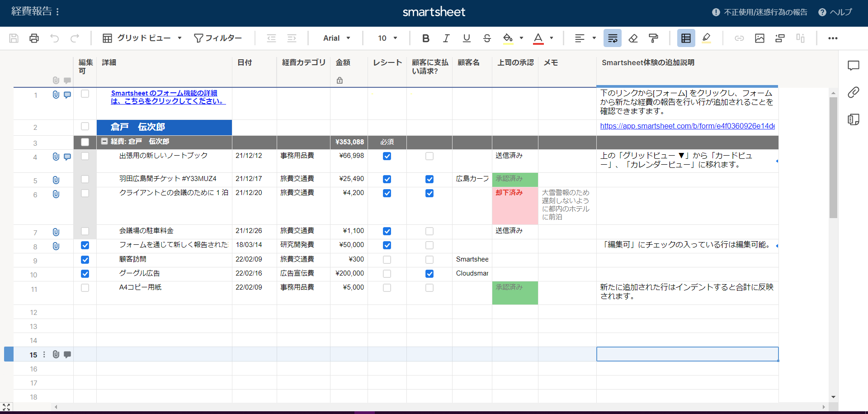This screenshot has width=868, height=414.
Task: Click ヘルプ in the top right
Action: [x=835, y=12]
